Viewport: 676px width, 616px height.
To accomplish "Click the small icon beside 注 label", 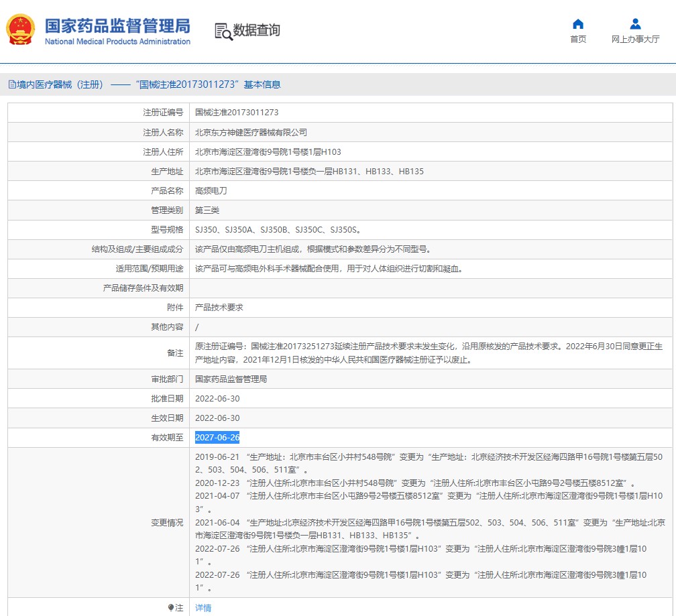I will pos(171,607).
